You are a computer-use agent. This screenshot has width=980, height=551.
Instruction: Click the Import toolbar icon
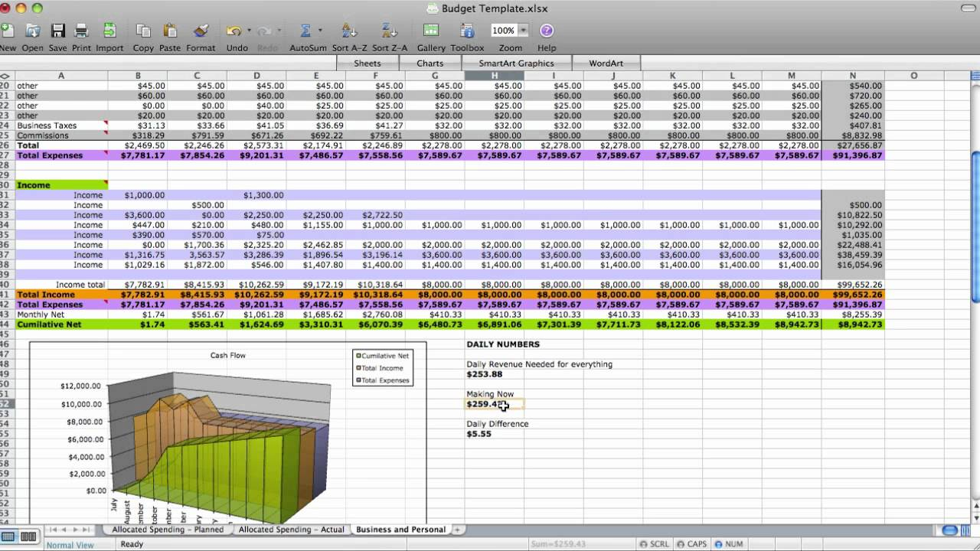pyautogui.click(x=109, y=31)
